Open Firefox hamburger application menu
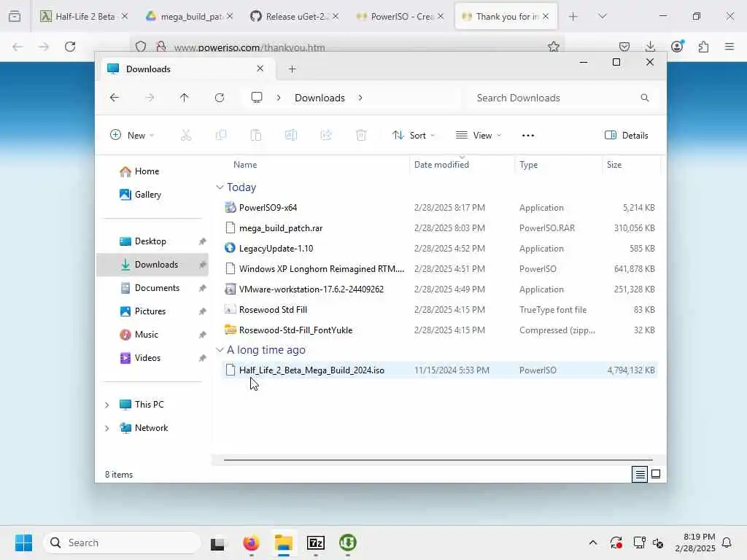Viewport: 747px width, 560px height. tap(729, 47)
